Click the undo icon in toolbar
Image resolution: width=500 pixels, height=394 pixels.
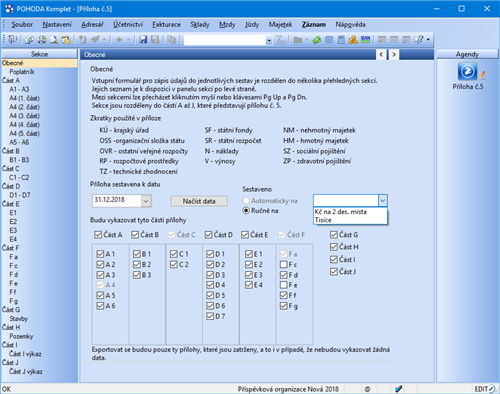click(x=82, y=40)
